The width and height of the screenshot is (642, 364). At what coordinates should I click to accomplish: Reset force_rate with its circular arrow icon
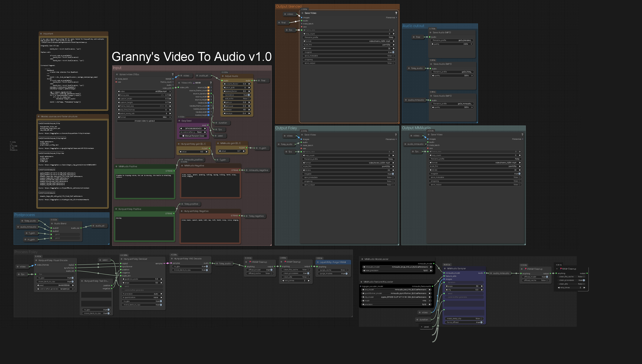[x=168, y=95]
